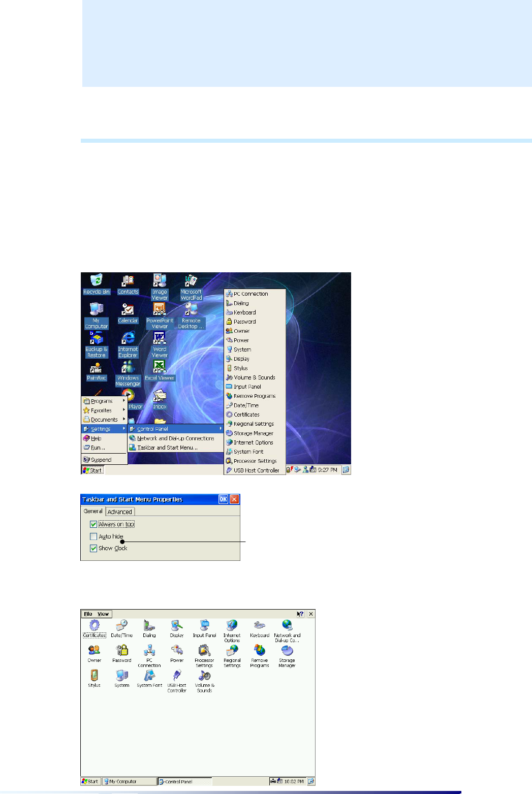Open Stylus icon in Control Panel window

tap(95, 678)
